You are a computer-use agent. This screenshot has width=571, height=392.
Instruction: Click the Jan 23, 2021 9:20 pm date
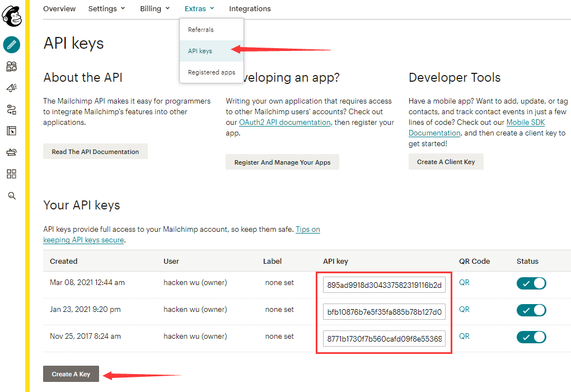point(85,309)
